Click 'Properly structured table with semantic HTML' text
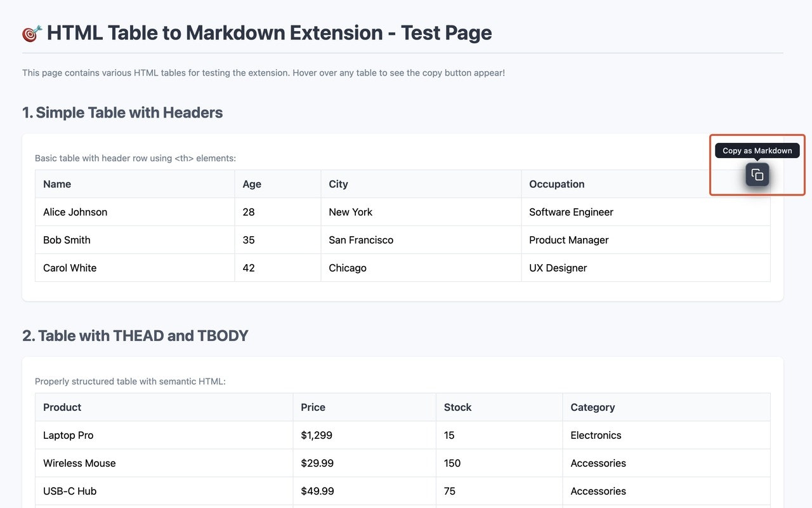This screenshot has width=812, height=508. [x=130, y=382]
